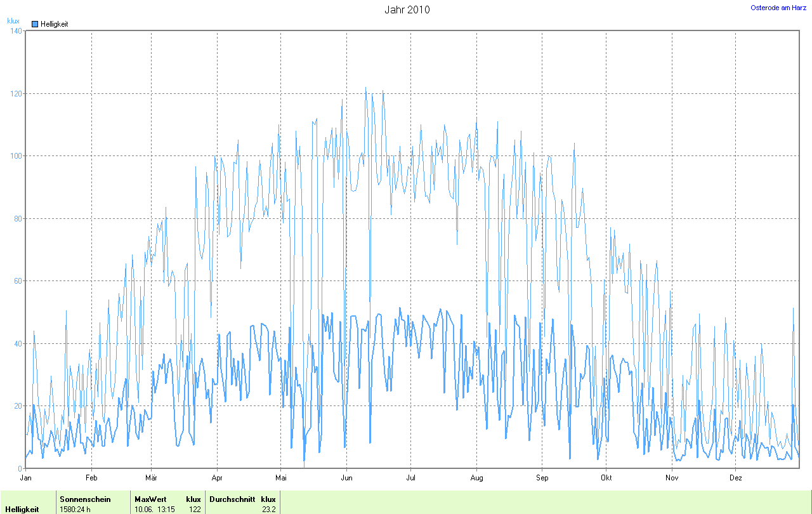Viewport: 812px width, 514px height.
Task: Select the 60 value on the y-axis
Action: (x=18, y=281)
